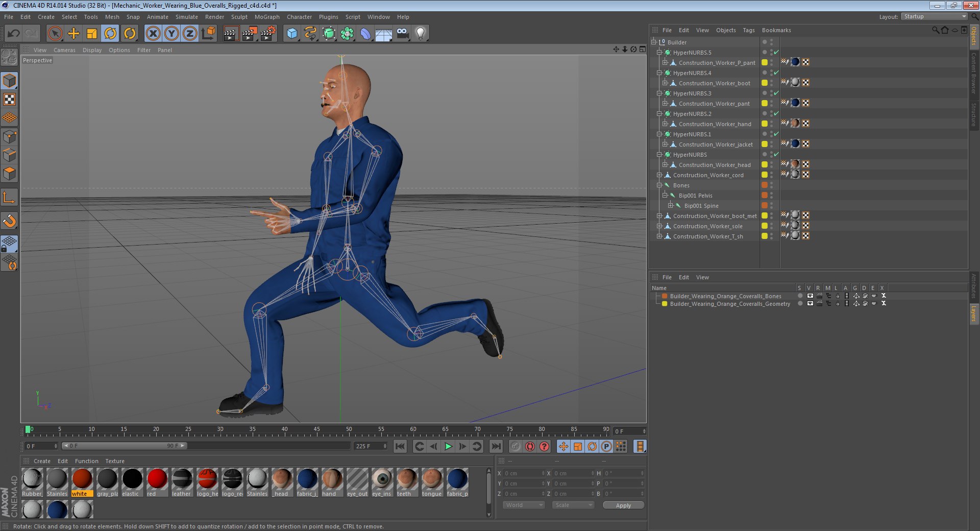Expand Construction_Worker_cord object

tap(659, 175)
